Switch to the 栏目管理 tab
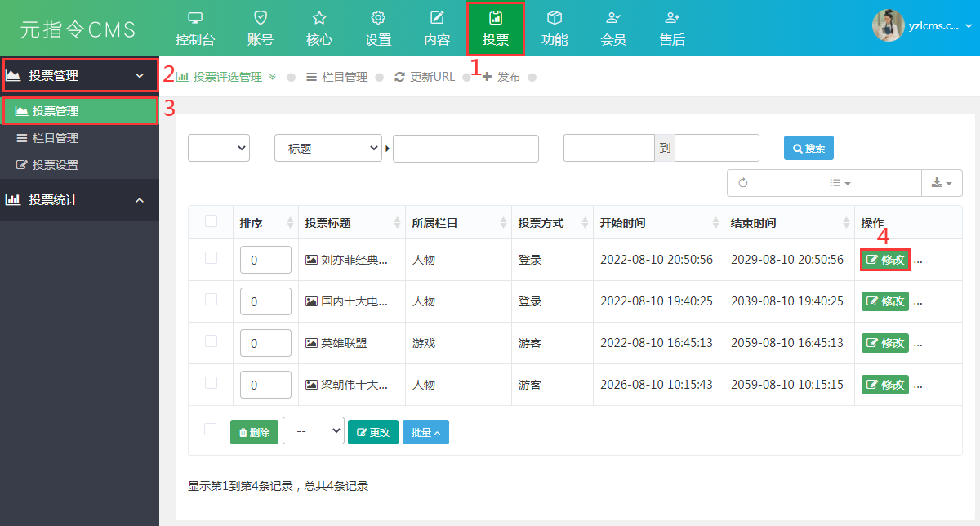The image size is (980, 526). (337, 77)
